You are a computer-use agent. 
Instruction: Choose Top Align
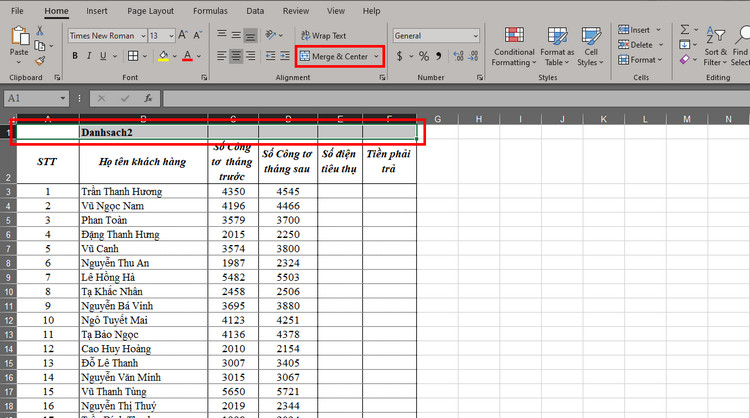pyautogui.click(x=222, y=34)
